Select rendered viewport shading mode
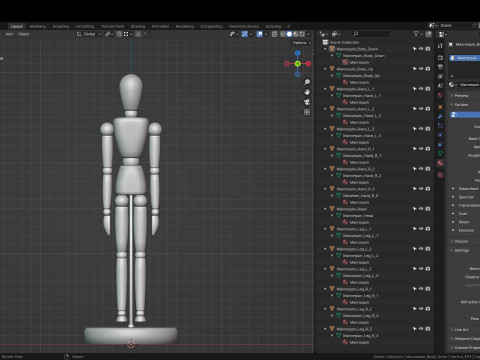The image size is (480, 360). (x=302, y=34)
